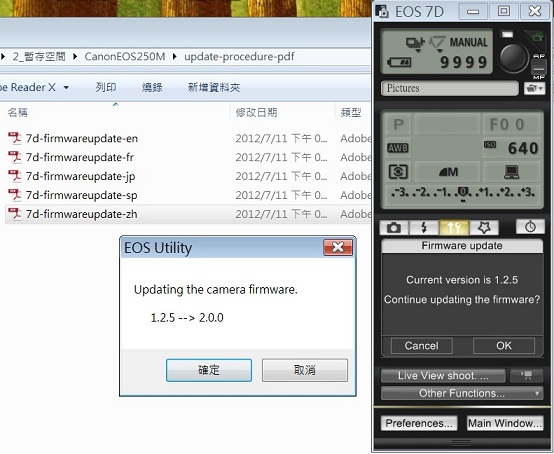This screenshot has width=554, height=454.
Task: Confirm the EOS Utility dialog with 確定
Action: [x=209, y=370]
